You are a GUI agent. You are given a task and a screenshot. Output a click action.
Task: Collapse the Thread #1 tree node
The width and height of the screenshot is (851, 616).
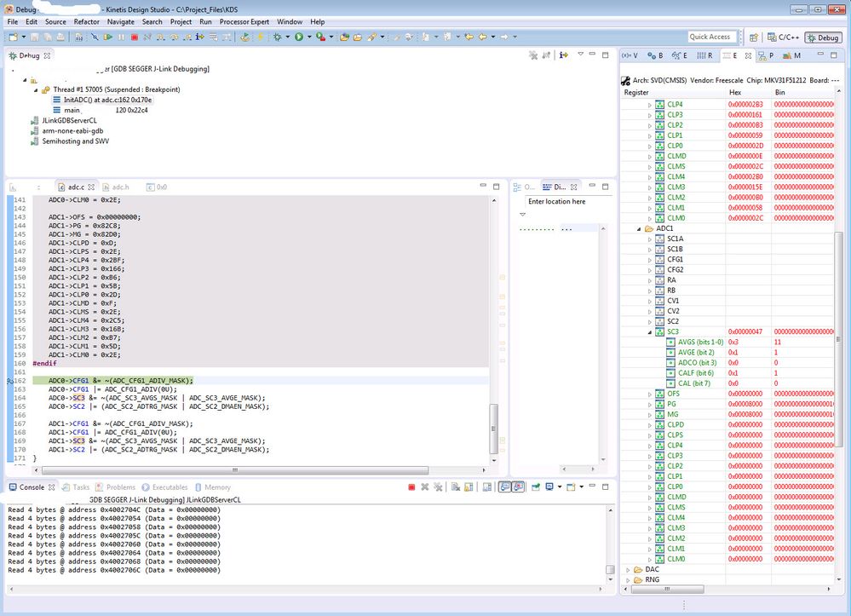[x=36, y=90]
